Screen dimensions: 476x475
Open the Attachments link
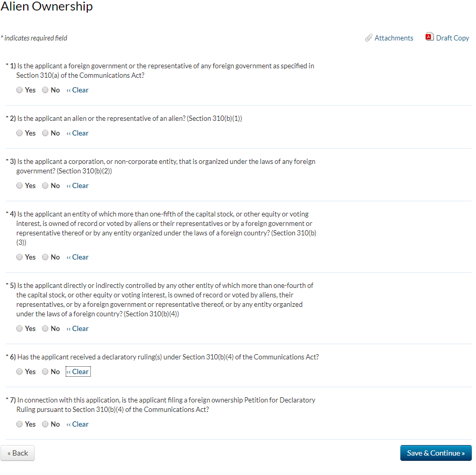tap(394, 38)
